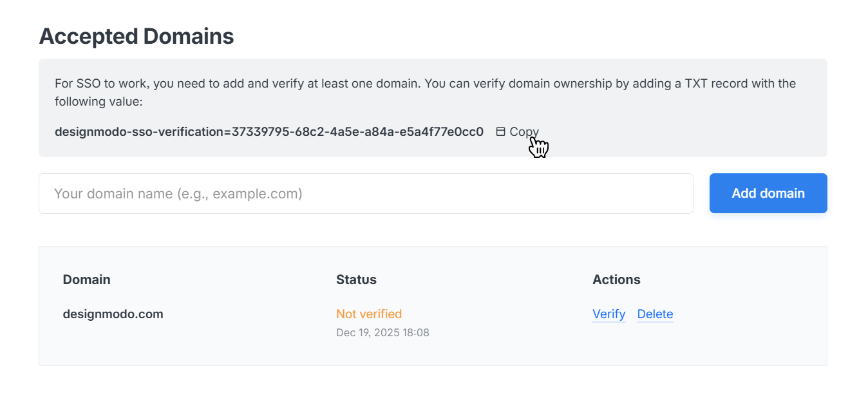Focus the domain name input field
Screen dimensions: 868x400
point(366,193)
